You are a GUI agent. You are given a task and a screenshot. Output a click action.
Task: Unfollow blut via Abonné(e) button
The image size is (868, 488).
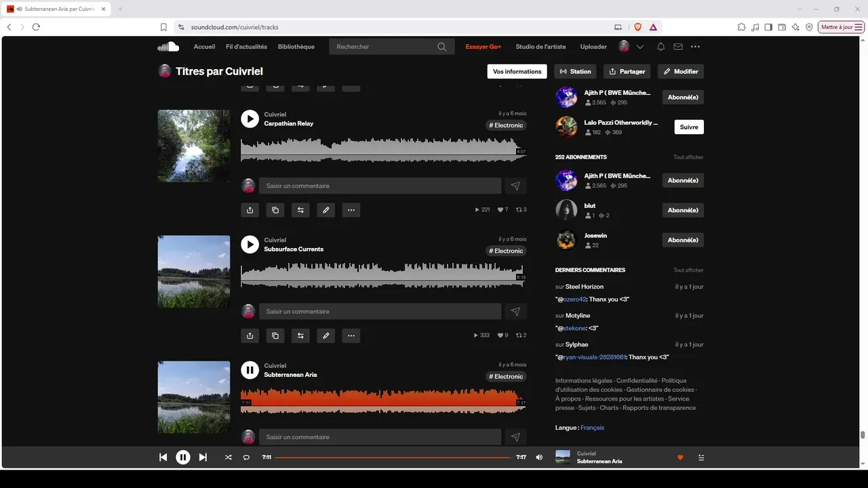coord(683,210)
